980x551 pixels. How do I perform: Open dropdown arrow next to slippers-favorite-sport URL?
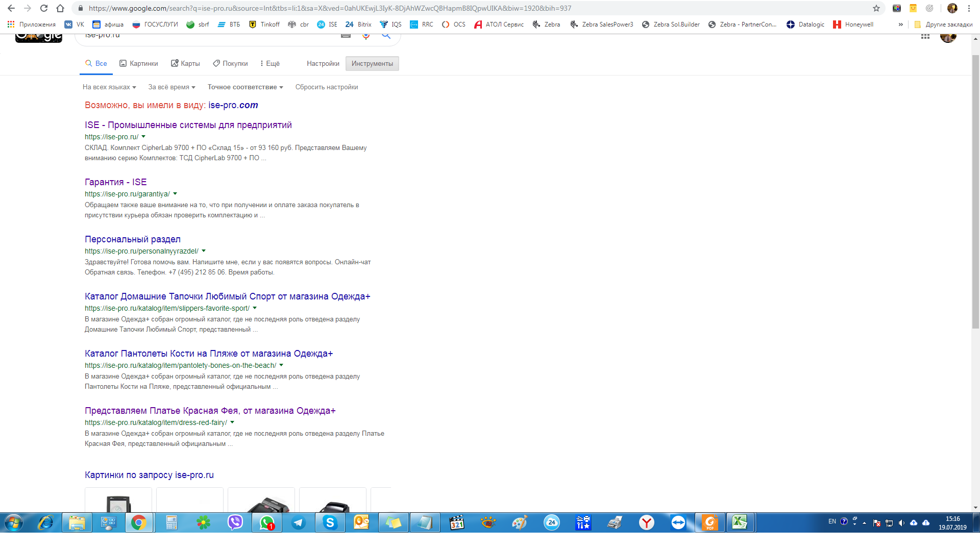click(x=255, y=308)
